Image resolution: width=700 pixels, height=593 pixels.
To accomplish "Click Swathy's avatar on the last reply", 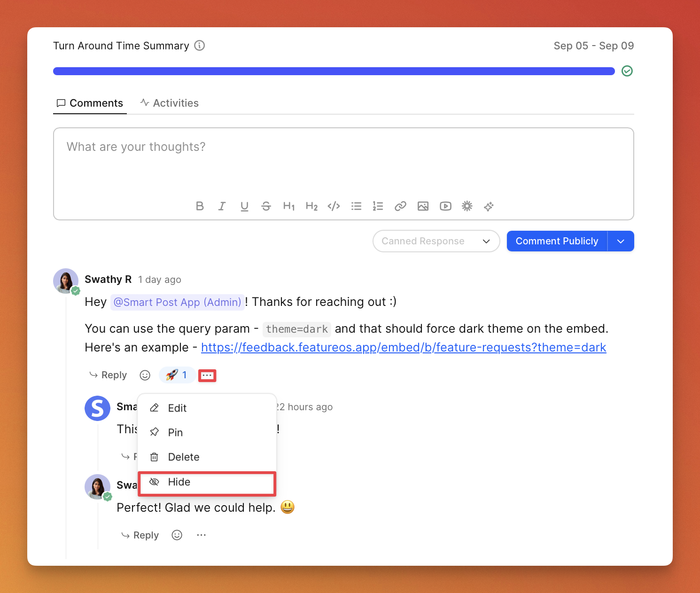I will [98, 487].
